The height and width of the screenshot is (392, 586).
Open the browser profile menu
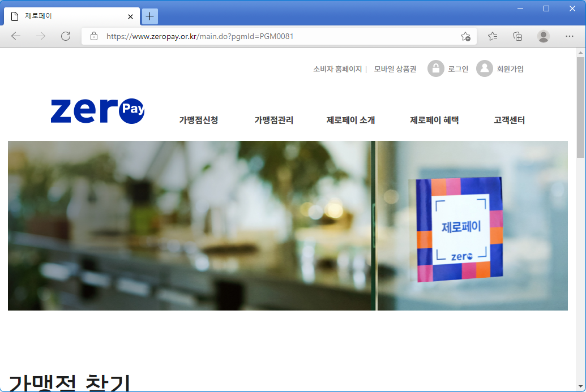tap(543, 36)
